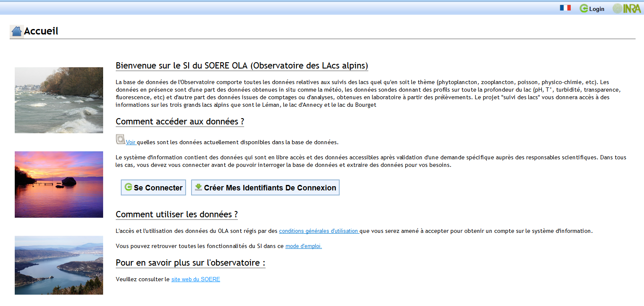The width and height of the screenshot is (644, 306).
Task: Click Comment accéder aux données heading
Action: click(180, 122)
